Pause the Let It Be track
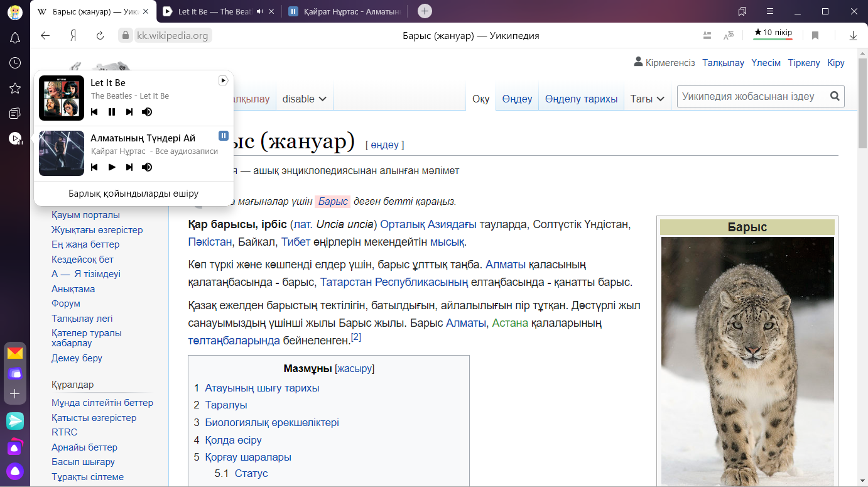868x487 pixels. [112, 112]
